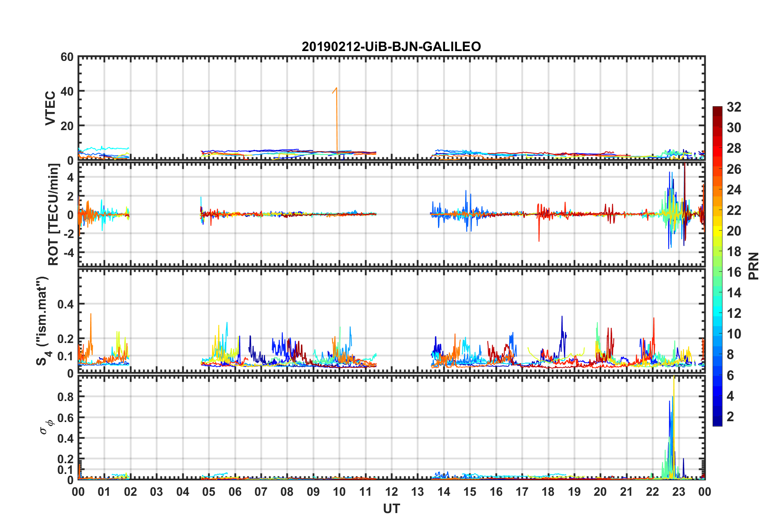
Task: Select the ROT axis tick label "2"
Action: [70, 196]
